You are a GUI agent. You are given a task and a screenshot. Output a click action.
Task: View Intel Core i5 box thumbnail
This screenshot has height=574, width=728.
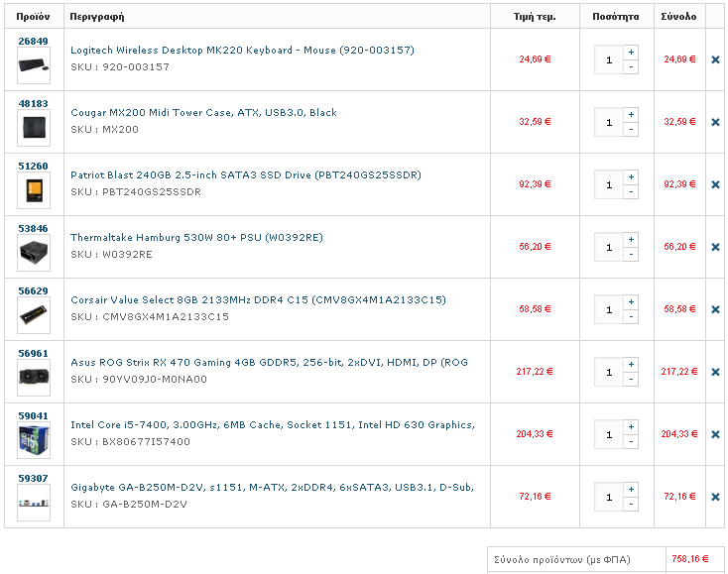(34, 440)
